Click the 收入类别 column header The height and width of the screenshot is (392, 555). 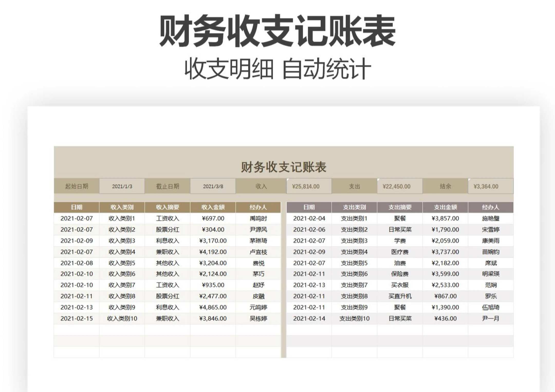point(122,207)
